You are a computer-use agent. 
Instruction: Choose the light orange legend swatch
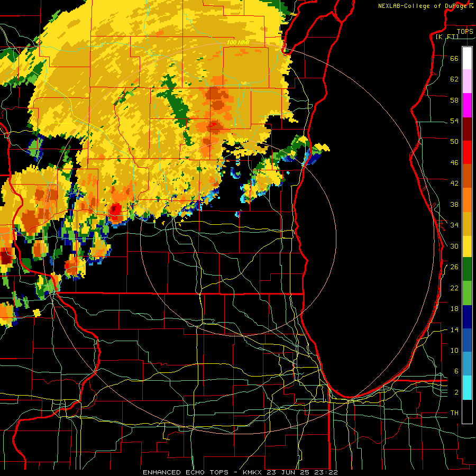pos(467,199)
